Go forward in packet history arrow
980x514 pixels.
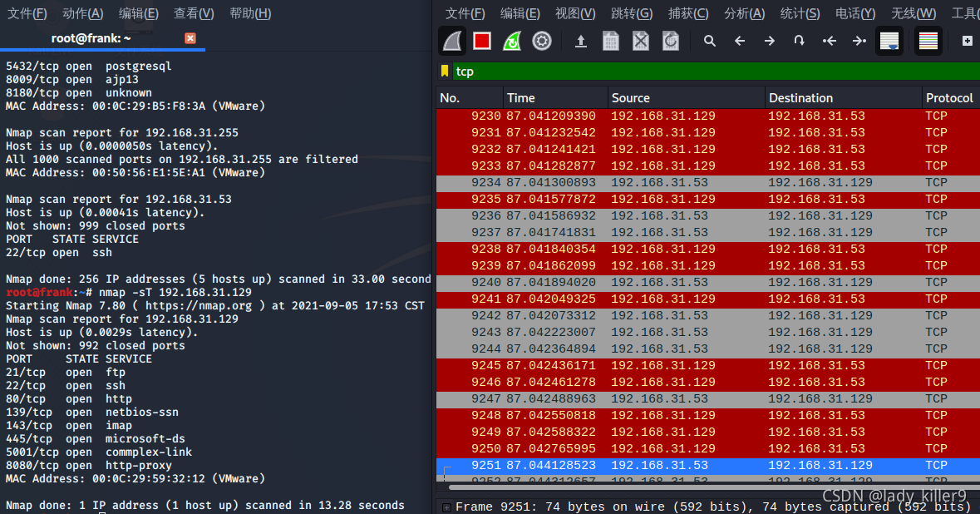[x=770, y=42]
